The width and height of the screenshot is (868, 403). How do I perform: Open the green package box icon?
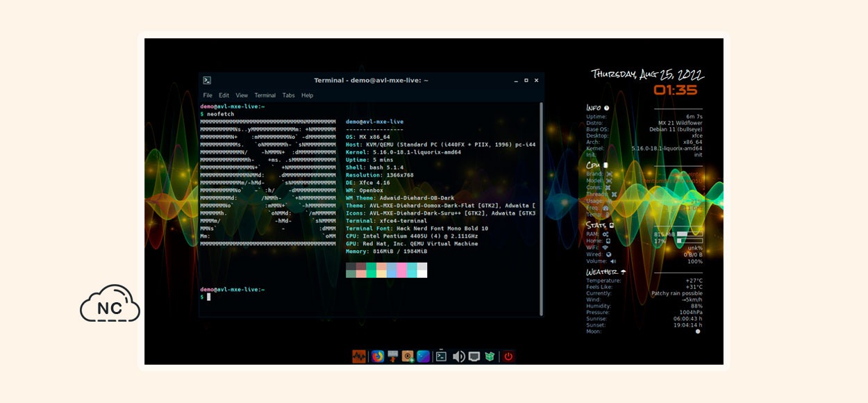(490, 356)
